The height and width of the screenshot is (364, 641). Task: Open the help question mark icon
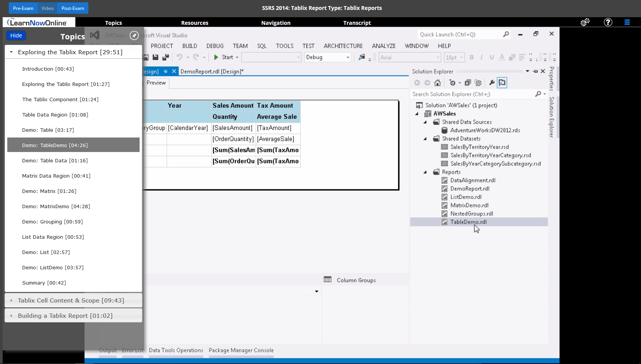coord(608,23)
